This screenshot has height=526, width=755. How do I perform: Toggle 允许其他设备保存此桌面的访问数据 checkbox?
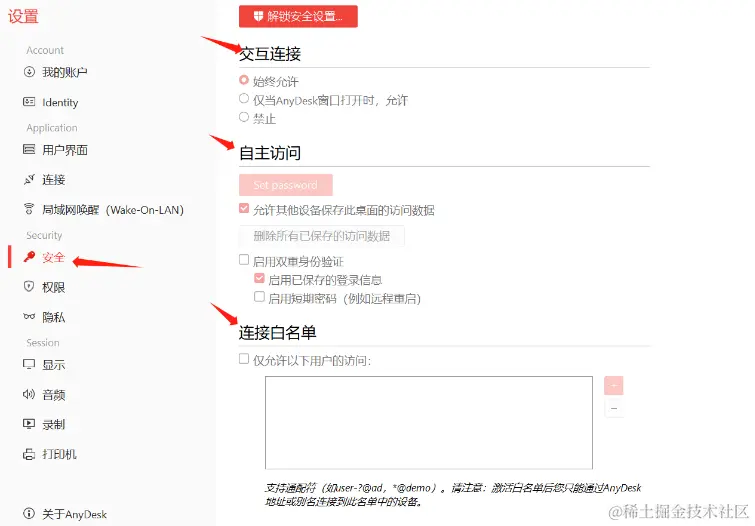tap(244, 208)
